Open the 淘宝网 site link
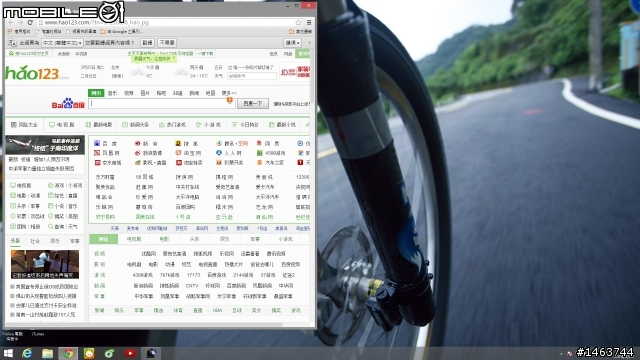640x360 pixels. [188, 153]
